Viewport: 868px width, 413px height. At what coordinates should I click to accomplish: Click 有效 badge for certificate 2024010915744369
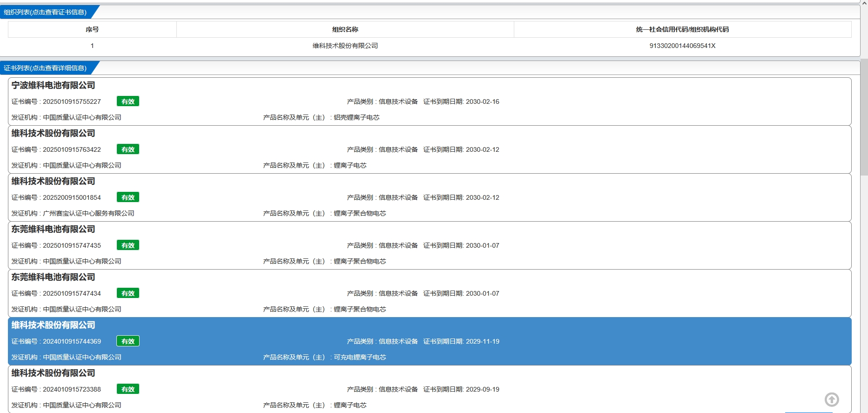pyautogui.click(x=128, y=341)
